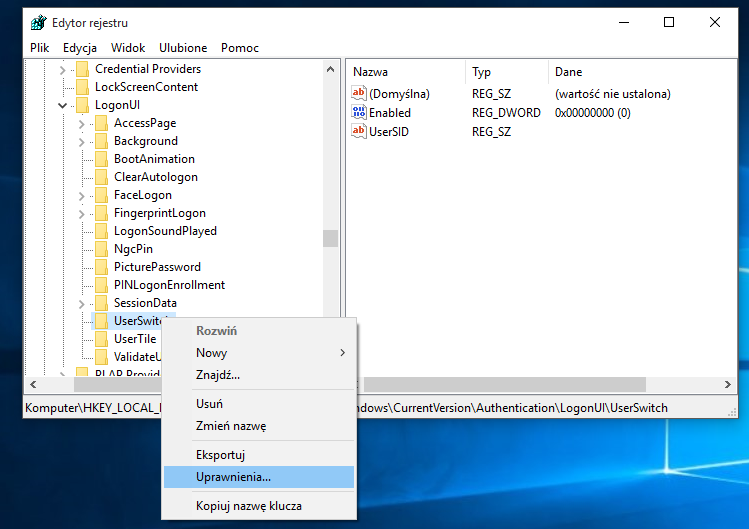Click the tree pane scroll-left arrow
The image size is (749, 529).
click(33, 384)
